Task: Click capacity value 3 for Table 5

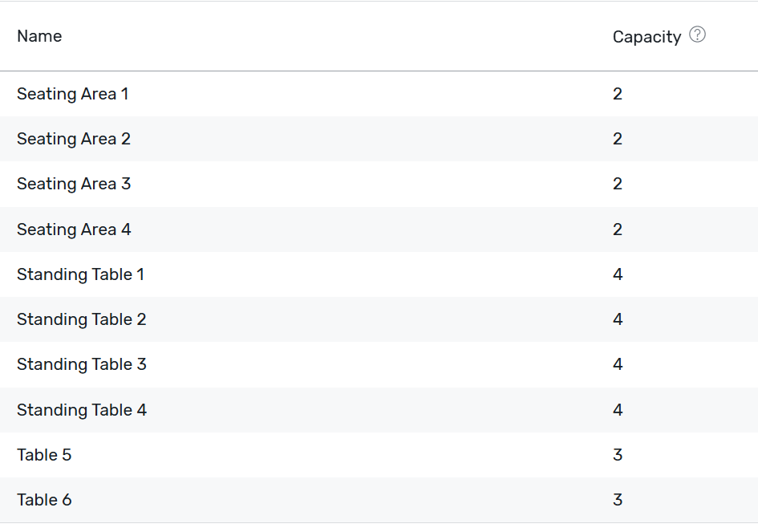Action: coord(618,455)
